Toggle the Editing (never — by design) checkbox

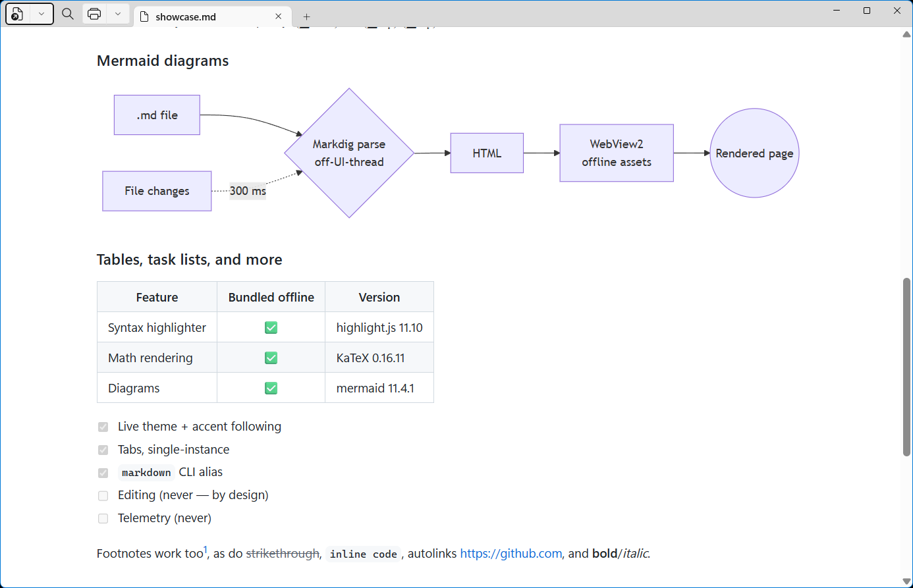pos(103,495)
